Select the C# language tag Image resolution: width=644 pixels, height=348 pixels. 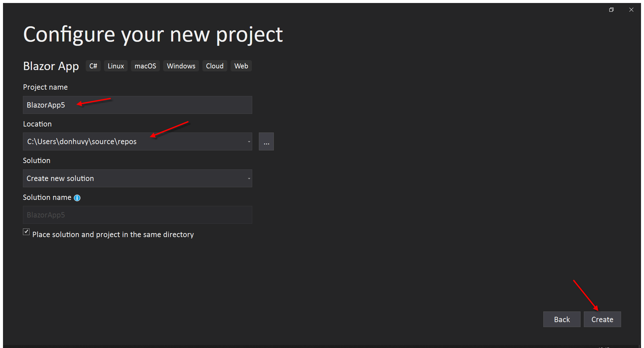point(93,66)
